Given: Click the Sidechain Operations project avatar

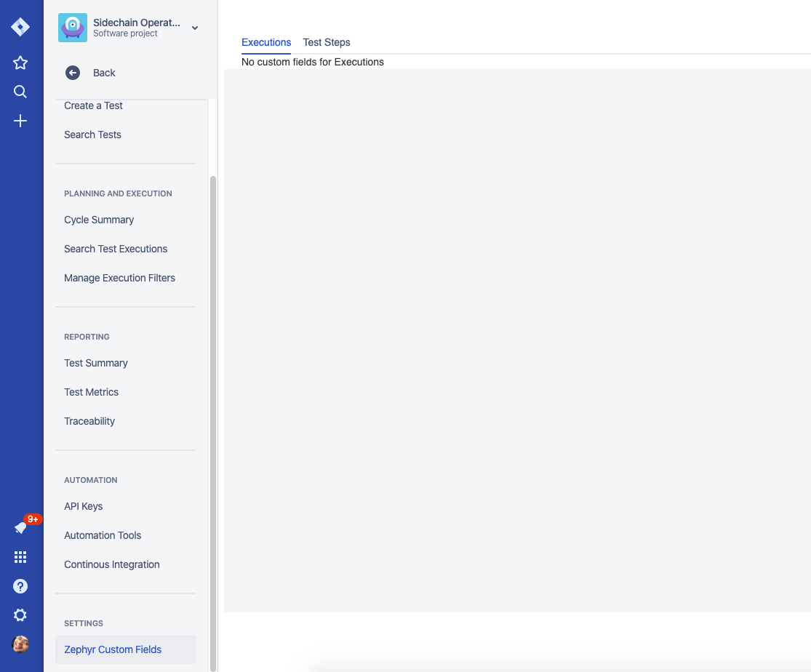Looking at the screenshot, I should pos(72,28).
